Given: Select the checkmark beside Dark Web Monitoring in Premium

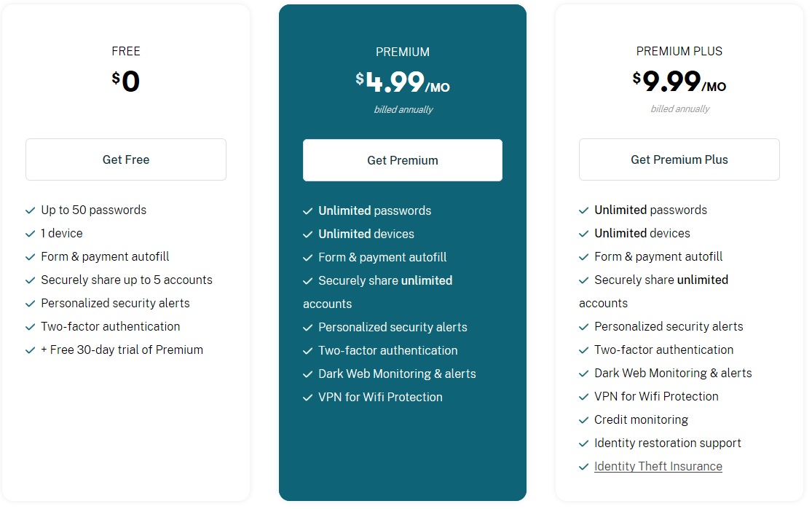Looking at the screenshot, I should (x=307, y=374).
